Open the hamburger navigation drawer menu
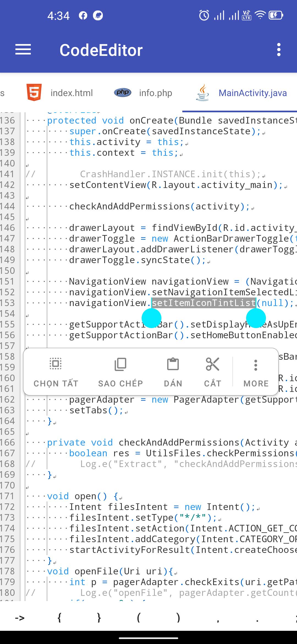This screenshot has height=644, width=297. [x=23, y=50]
